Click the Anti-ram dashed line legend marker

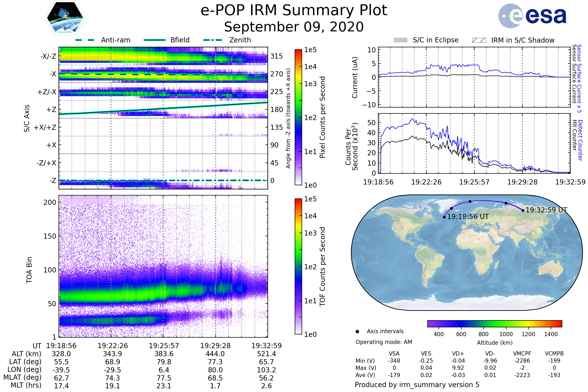[85, 40]
